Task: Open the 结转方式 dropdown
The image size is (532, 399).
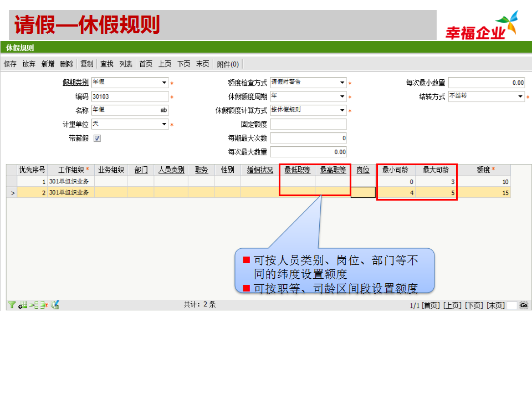Action: pos(520,96)
